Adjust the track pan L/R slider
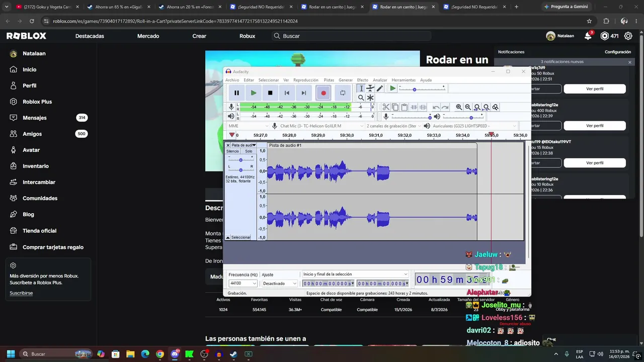This screenshot has width=644, height=362. (240, 169)
